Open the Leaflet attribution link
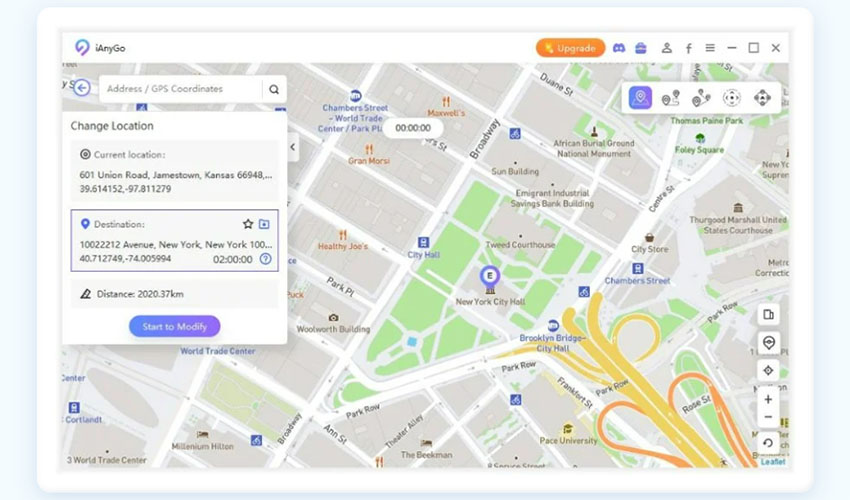 tap(772, 462)
